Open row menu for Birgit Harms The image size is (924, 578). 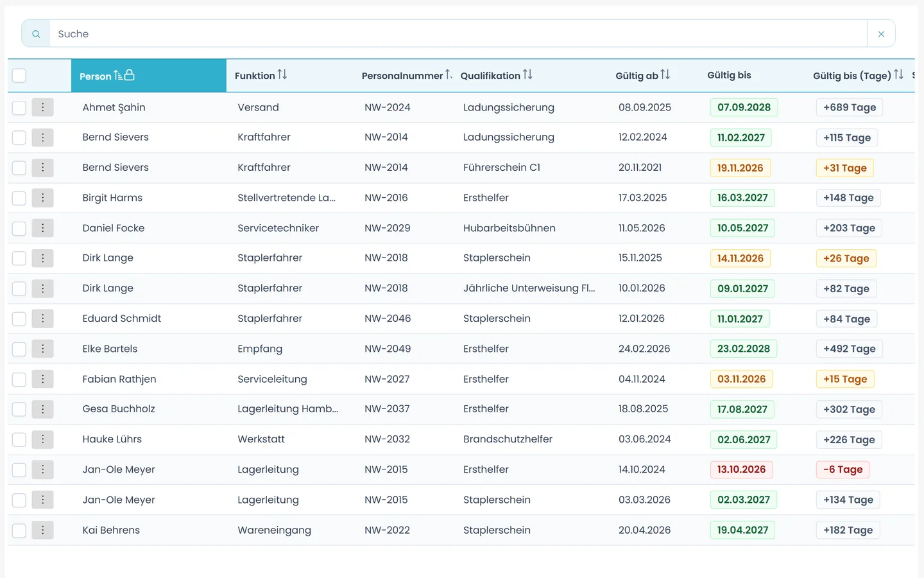[43, 198]
